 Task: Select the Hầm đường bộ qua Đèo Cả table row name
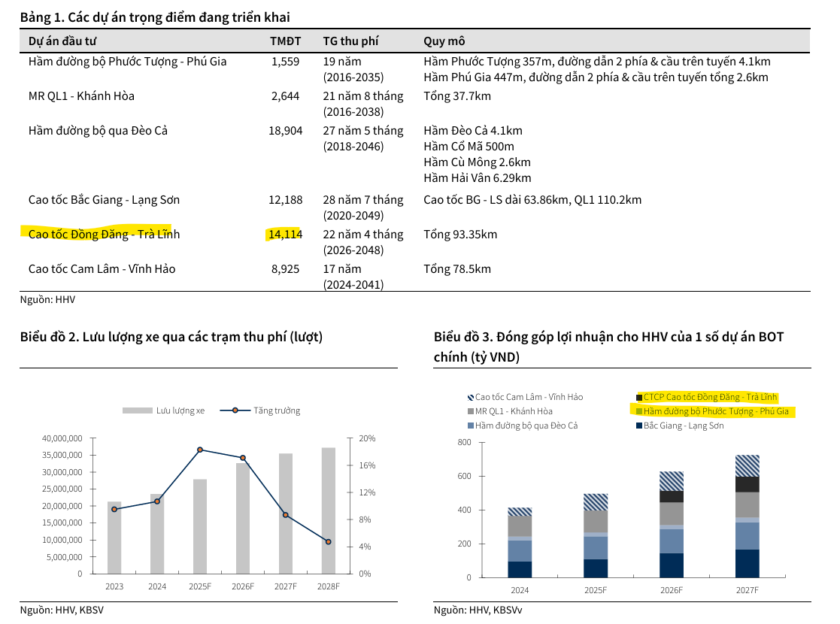pyautogui.click(x=98, y=131)
